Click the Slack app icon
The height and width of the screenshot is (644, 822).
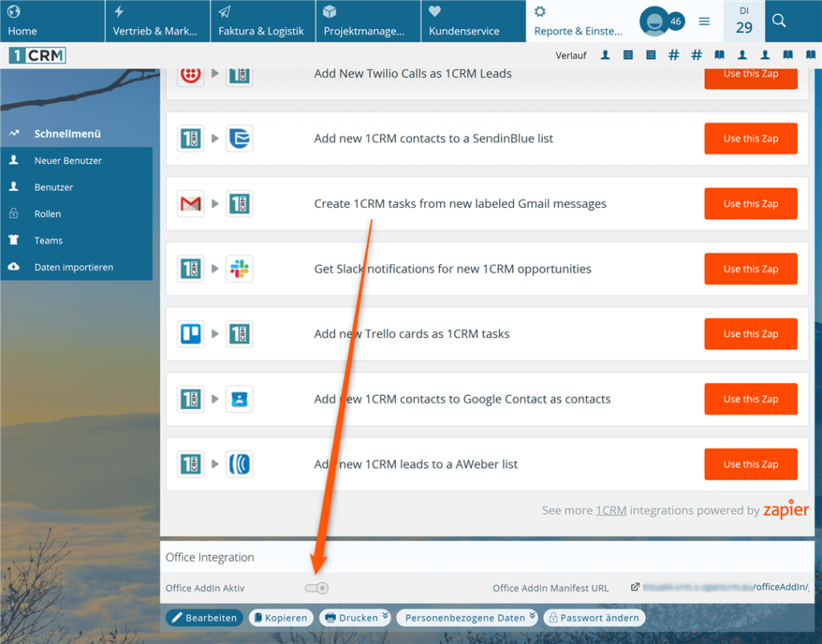pyautogui.click(x=239, y=268)
